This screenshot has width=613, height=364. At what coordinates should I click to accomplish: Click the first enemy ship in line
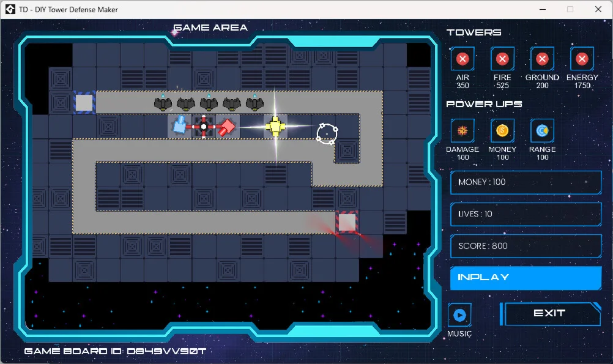pyautogui.click(x=255, y=103)
